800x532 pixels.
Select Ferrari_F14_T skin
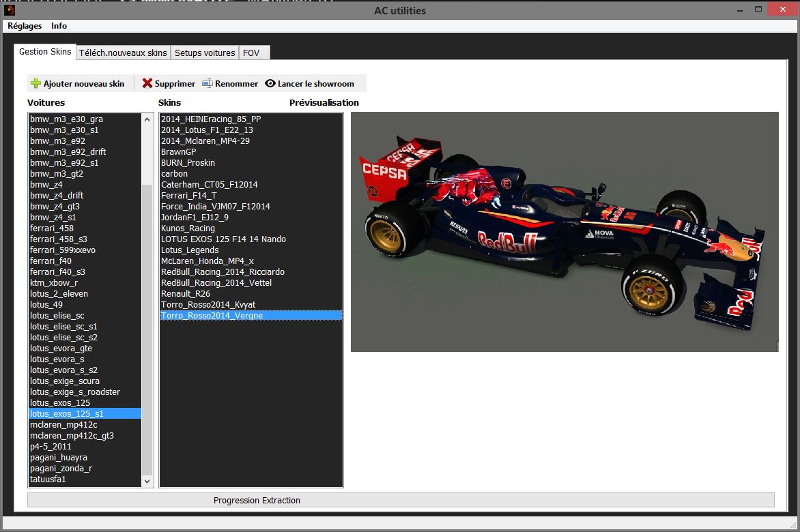coord(251,196)
